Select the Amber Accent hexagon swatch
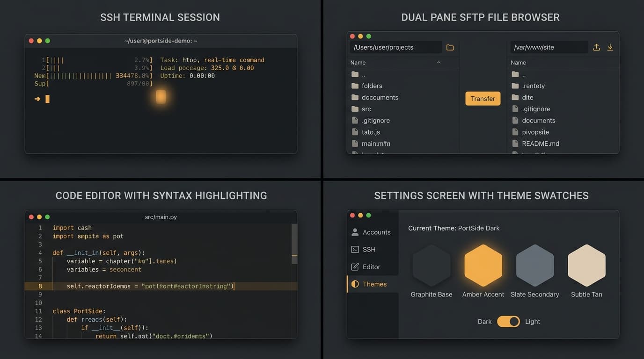Screen dimensions: 644x359 483,266
